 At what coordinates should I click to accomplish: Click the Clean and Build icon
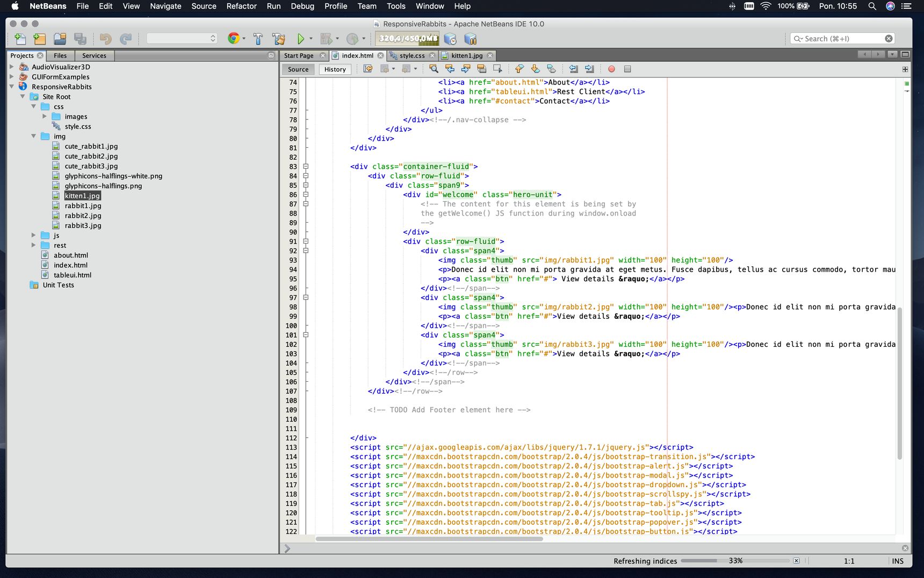pos(278,39)
